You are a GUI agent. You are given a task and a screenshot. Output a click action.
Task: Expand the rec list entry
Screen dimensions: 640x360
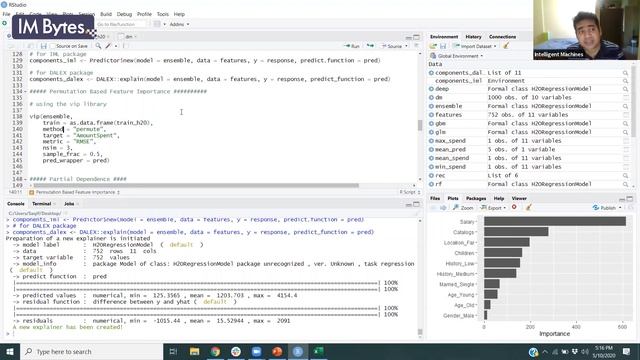pos(431,176)
